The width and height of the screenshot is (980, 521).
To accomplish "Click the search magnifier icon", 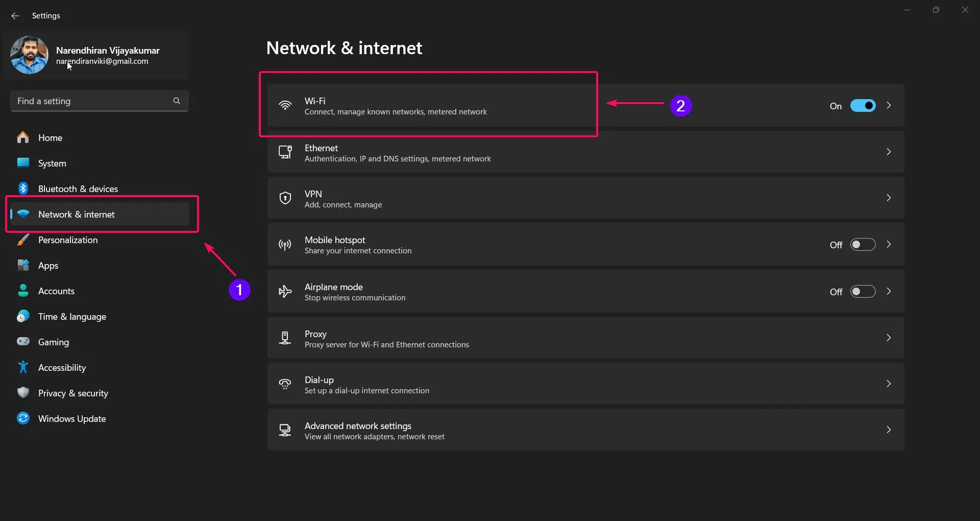I will tap(177, 101).
